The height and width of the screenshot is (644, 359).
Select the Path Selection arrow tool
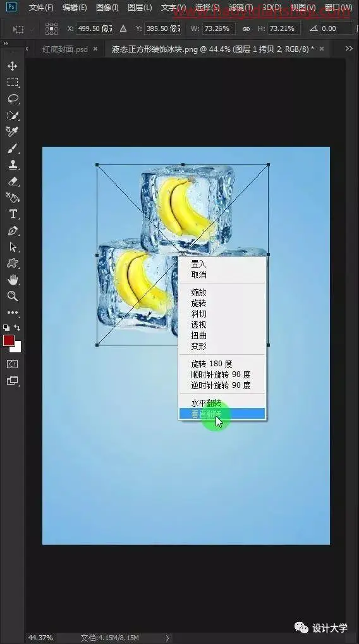[13, 247]
